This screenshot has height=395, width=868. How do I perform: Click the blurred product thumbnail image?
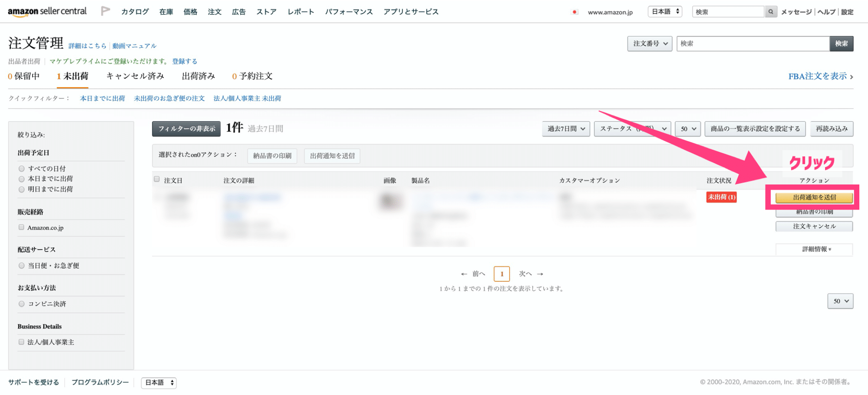[x=390, y=201]
